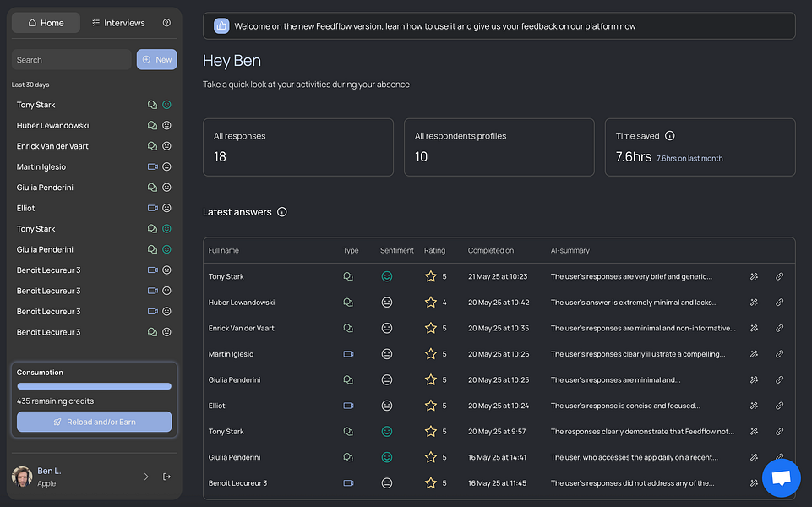Click the help question mark icon in sidebar
The height and width of the screenshot is (507, 812).
[x=166, y=23]
